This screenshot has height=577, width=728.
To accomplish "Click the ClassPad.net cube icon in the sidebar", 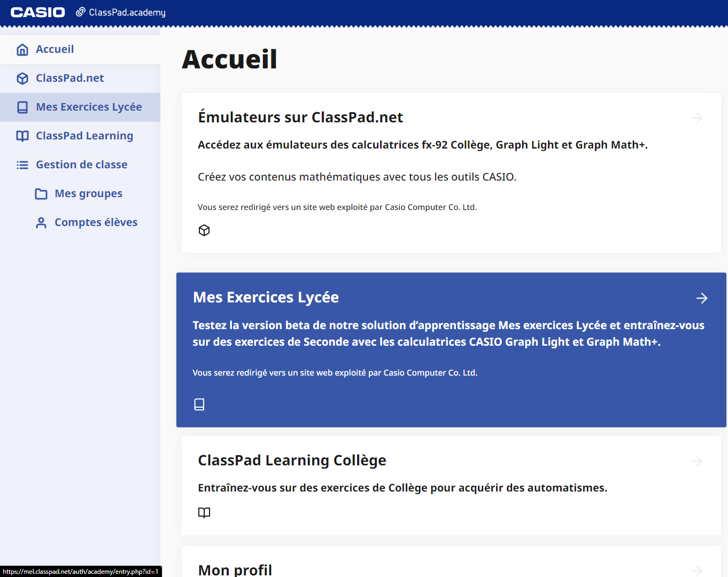I will [22, 79].
